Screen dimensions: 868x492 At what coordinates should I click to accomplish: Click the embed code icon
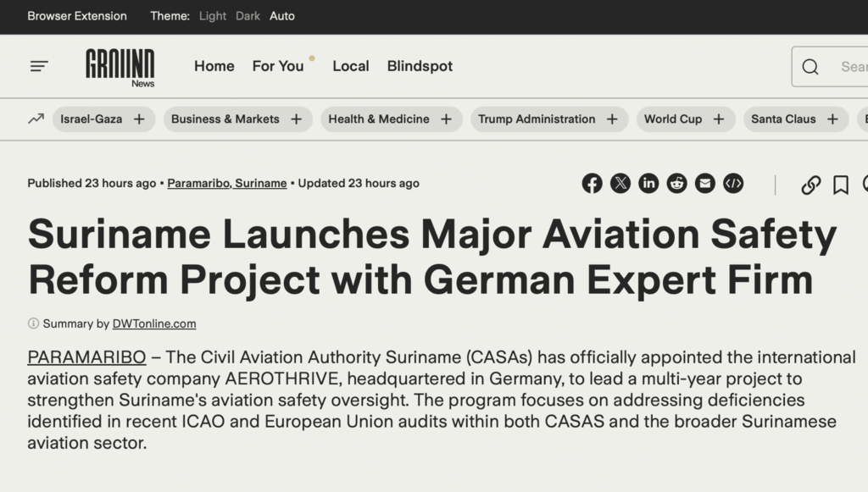click(733, 184)
